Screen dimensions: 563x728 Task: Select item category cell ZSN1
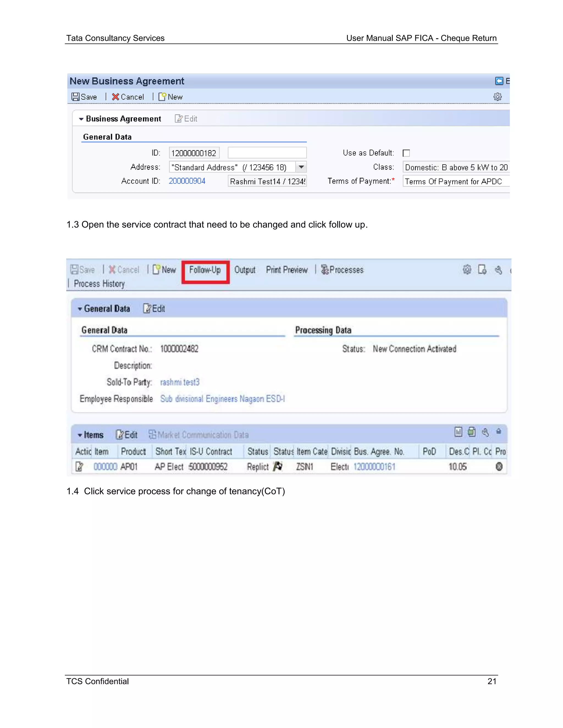tap(305, 467)
